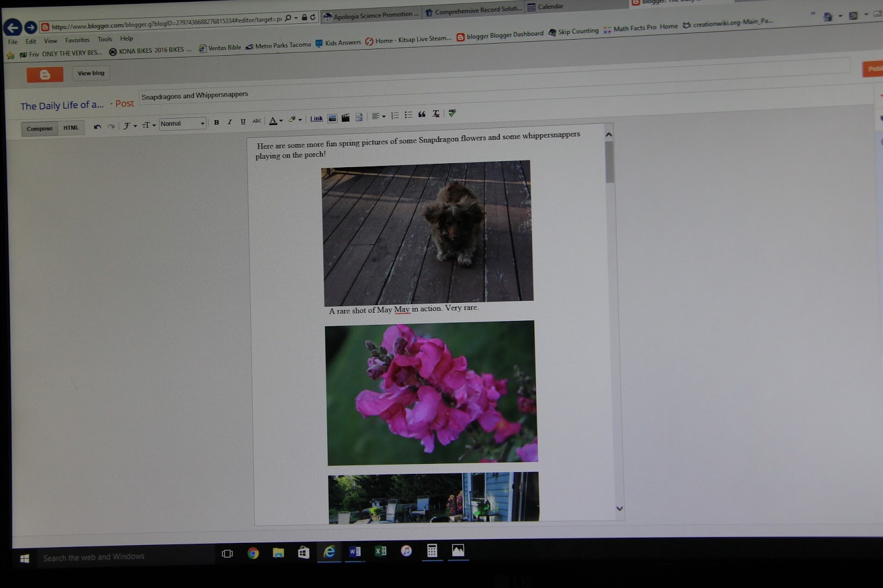This screenshot has width=883, height=588.
Task: Click the insert jump break icon
Action: click(x=359, y=117)
